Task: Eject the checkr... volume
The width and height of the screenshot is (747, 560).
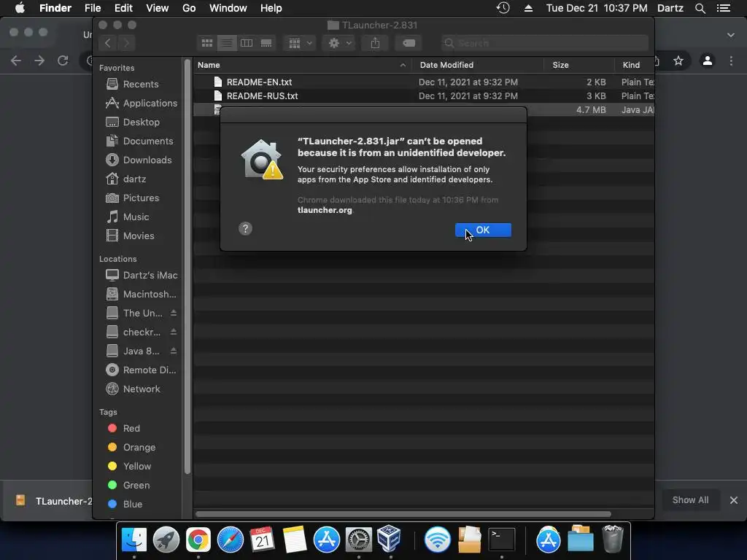Action: [174, 332]
